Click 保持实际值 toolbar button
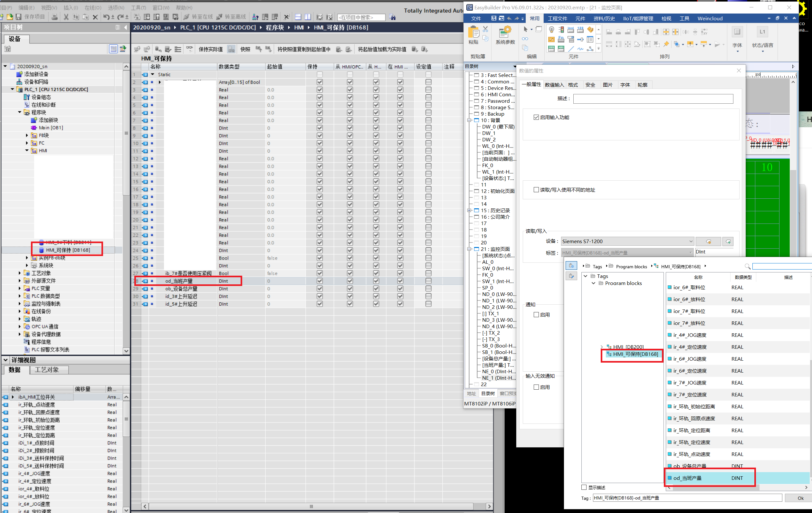 pyautogui.click(x=210, y=50)
